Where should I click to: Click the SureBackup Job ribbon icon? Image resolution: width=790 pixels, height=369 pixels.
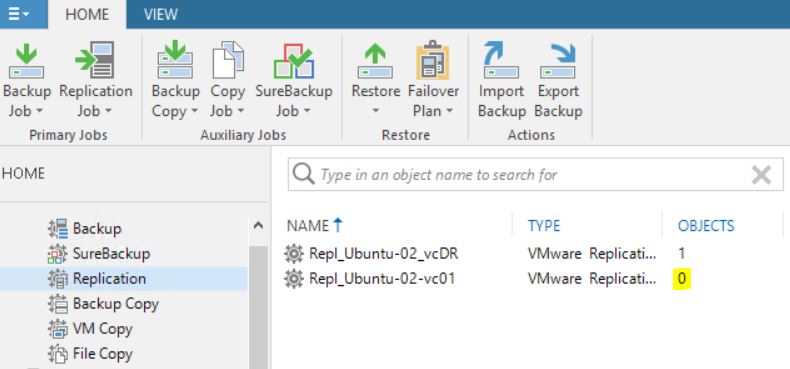click(294, 60)
